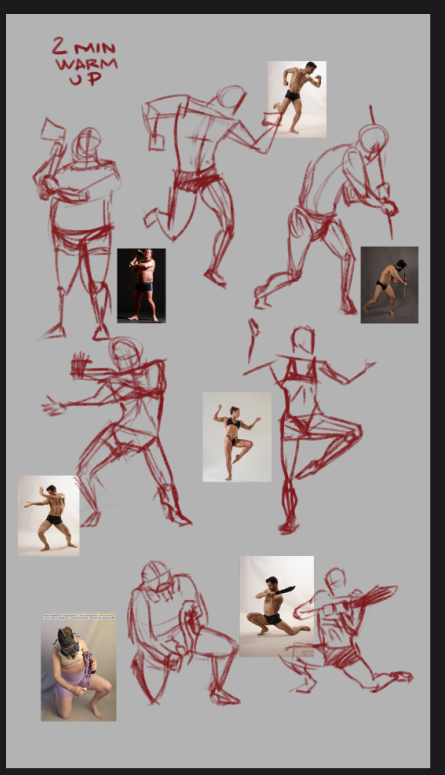Click the man leaning on staff photo
Image resolution: width=445 pixels, height=775 pixels.
[390, 285]
